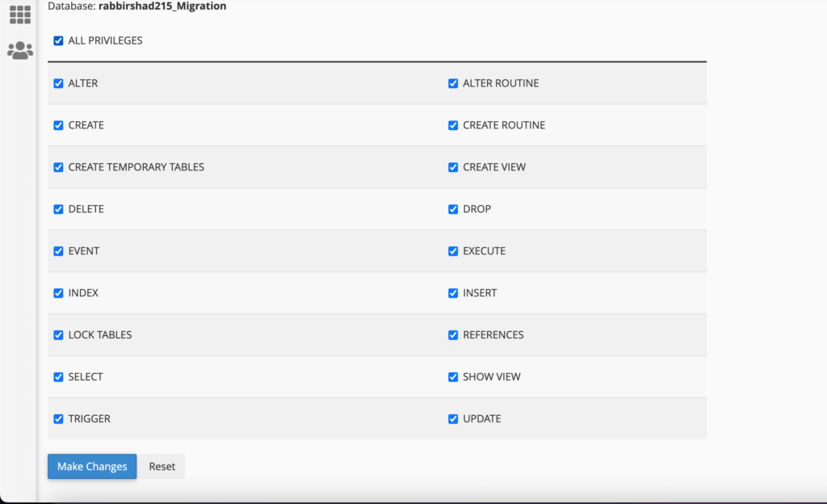Toggle the INSERT privilege checkbox
The height and width of the screenshot is (504, 827).
coord(453,293)
